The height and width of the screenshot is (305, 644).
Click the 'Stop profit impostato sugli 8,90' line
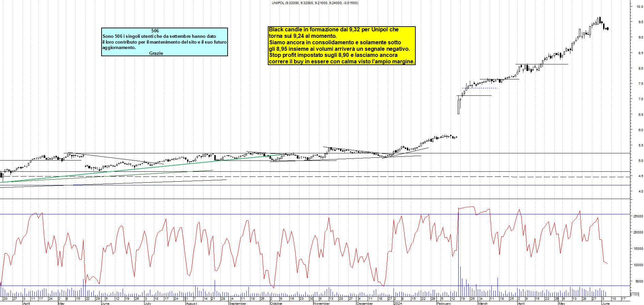(333, 55)
